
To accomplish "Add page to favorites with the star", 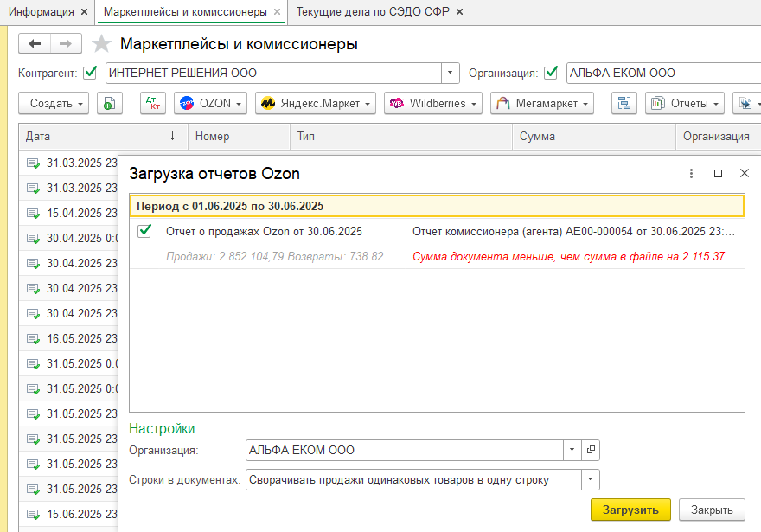I will (x=101, y=44).
